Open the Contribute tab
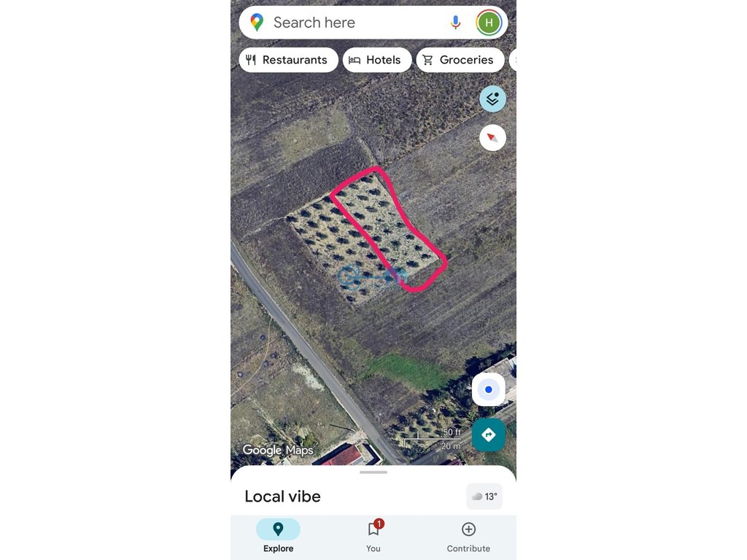 (x=468, y=536)
